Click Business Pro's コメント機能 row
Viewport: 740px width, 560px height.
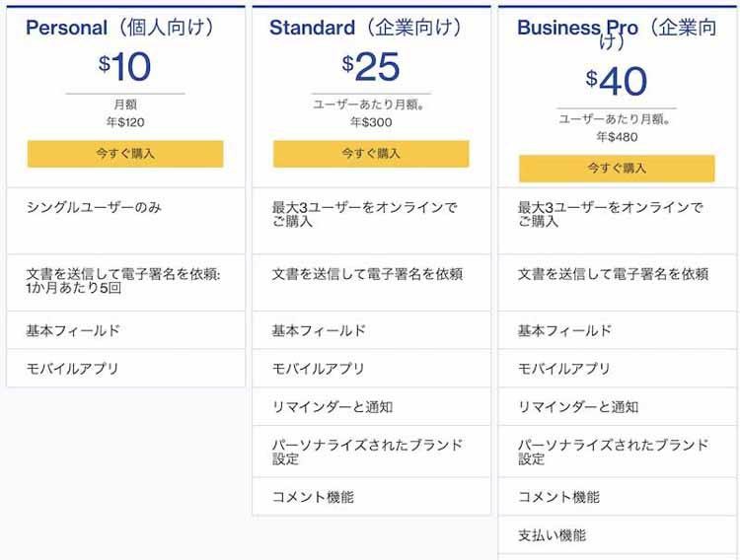pos(619,496)
